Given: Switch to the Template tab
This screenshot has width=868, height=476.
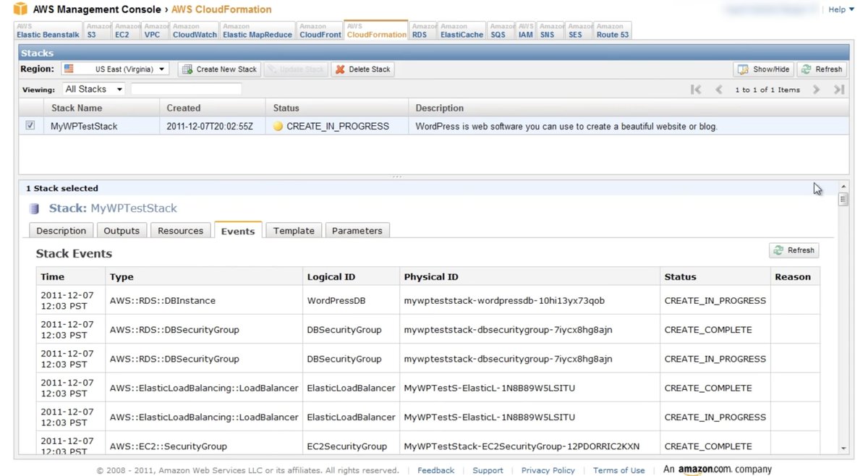Looking at the screenshot, I should click(x=294, y=231).
